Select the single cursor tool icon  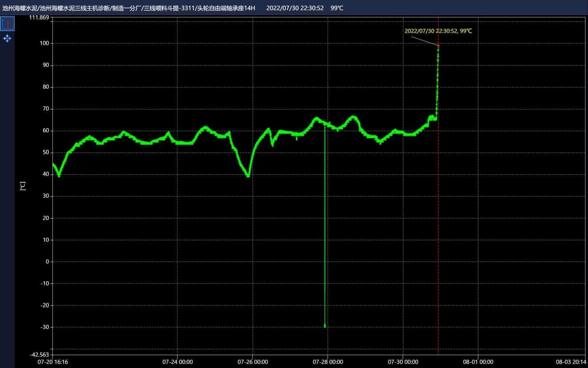pos(7,23)
